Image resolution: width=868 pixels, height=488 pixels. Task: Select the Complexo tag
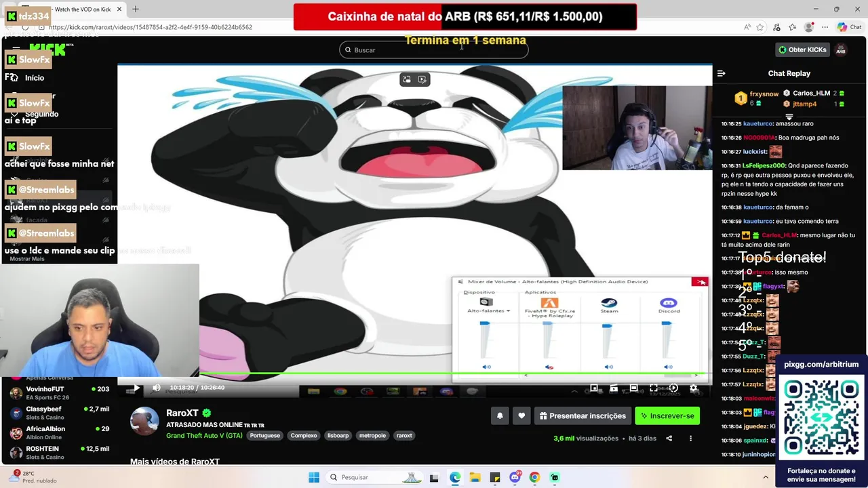304,435
